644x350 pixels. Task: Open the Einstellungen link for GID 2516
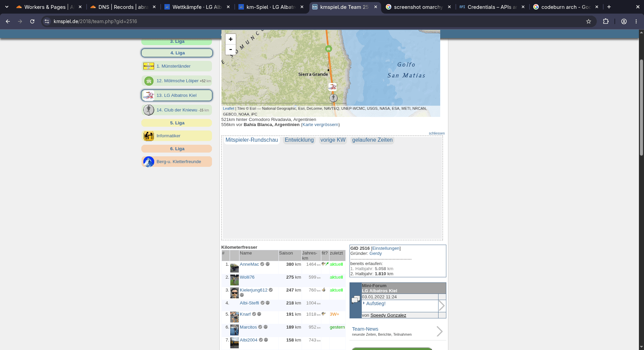[386, 248]
